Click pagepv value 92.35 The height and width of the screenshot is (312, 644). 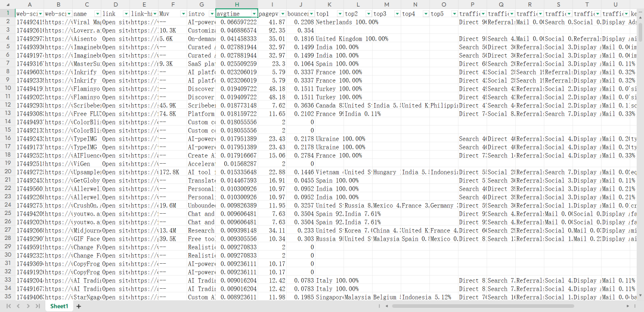pos(273,30)
